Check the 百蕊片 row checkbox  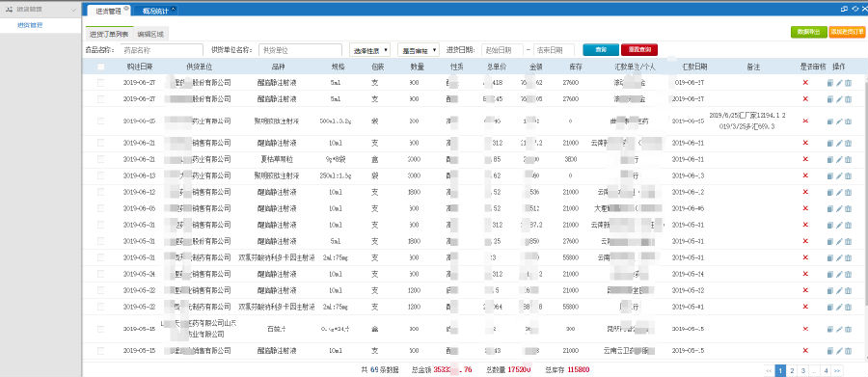[x=100, y=329]
